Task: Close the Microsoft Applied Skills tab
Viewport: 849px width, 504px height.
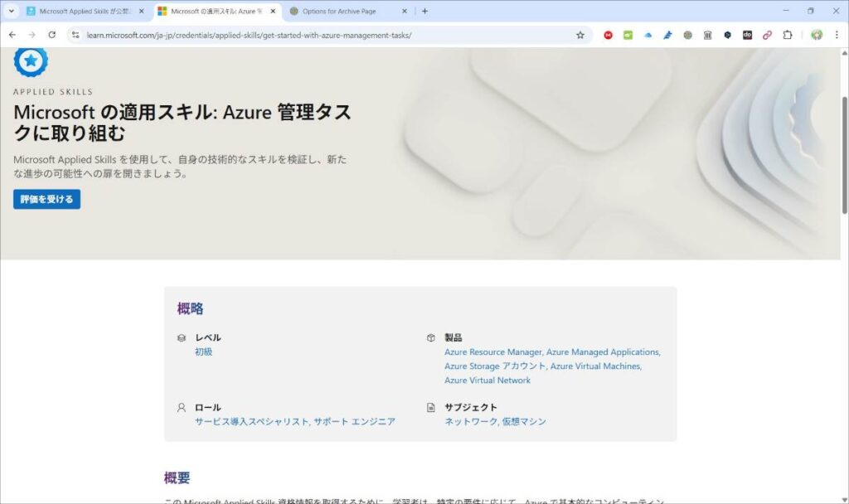Action: (142, 11)
